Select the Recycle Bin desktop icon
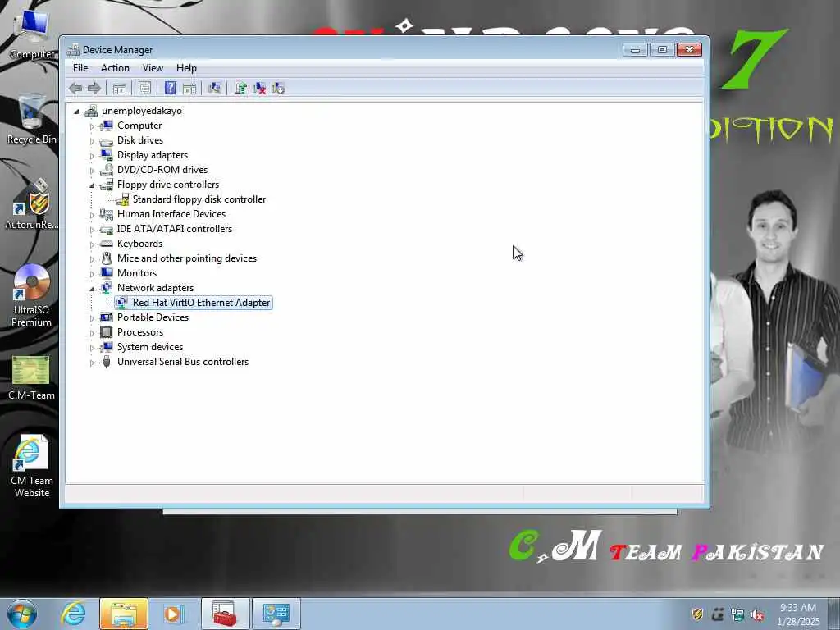 pyautogui.click(x=32, y=119)
